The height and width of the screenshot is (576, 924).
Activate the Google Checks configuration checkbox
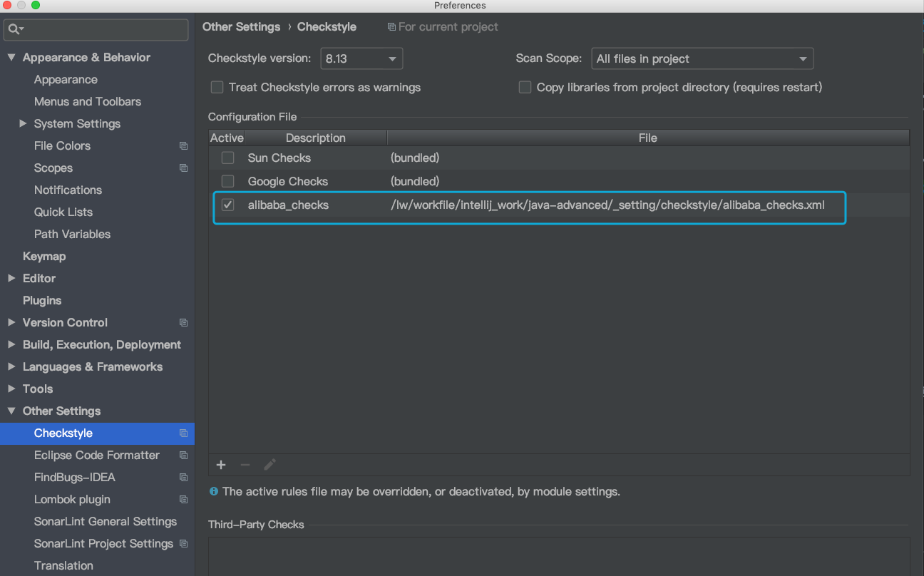227,182
